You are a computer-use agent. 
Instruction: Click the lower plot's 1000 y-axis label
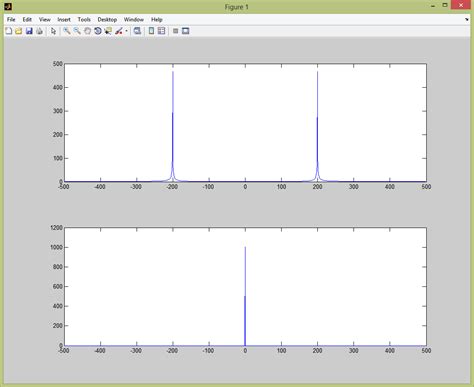(x=56, y=247)
